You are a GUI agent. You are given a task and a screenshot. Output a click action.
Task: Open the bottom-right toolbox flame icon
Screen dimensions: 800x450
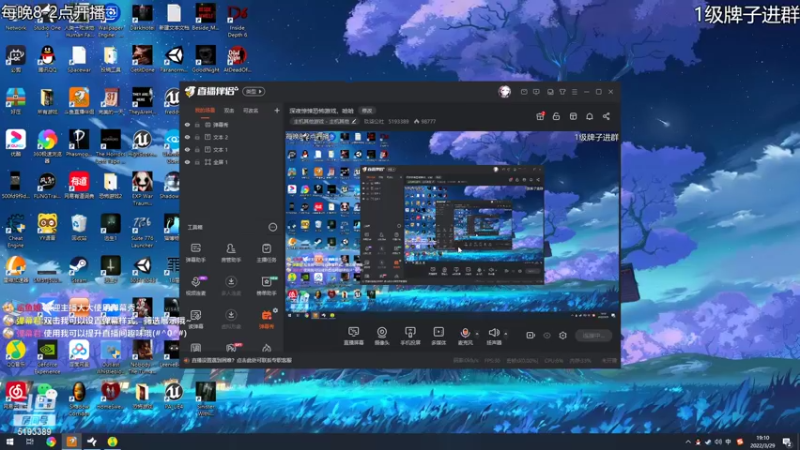pos(266,348)
